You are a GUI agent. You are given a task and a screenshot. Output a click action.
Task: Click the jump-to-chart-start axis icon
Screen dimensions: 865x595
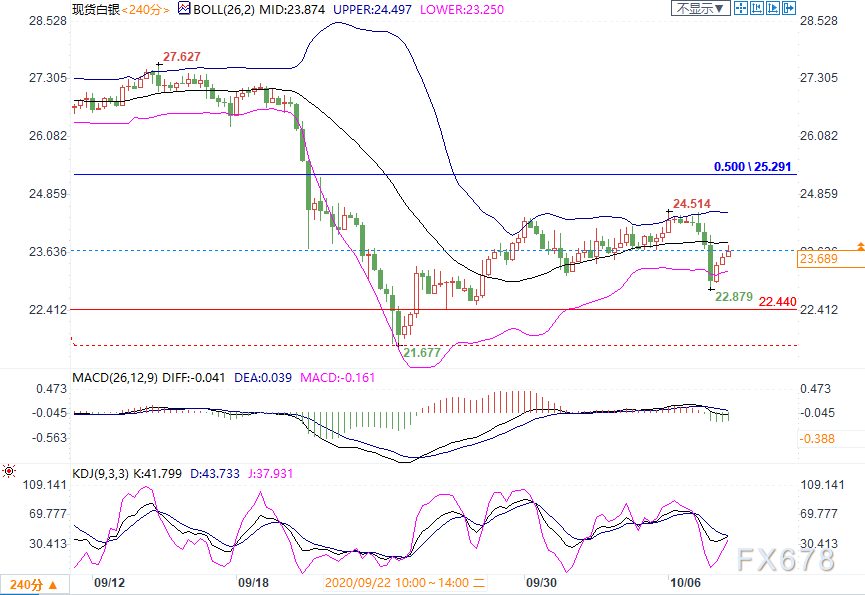point(757,8)
